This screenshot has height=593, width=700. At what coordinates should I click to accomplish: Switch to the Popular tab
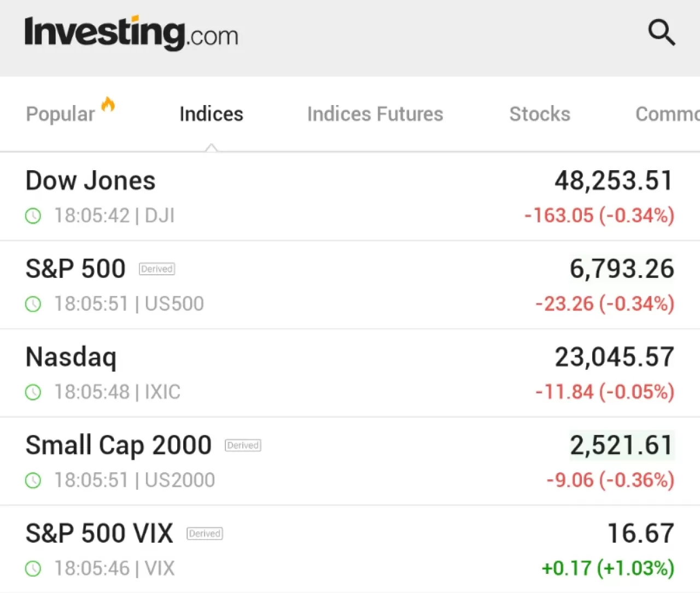[x=60, y=114]
